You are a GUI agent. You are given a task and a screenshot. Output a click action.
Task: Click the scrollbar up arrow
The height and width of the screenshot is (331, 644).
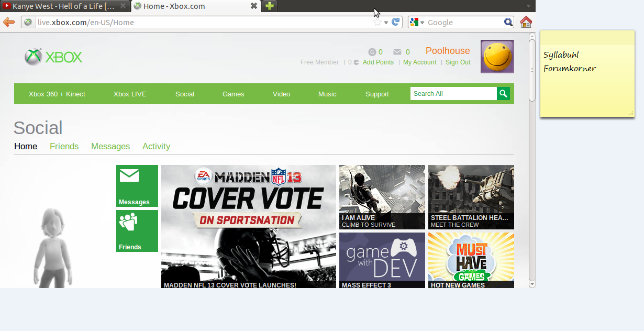tap(532, 36)
